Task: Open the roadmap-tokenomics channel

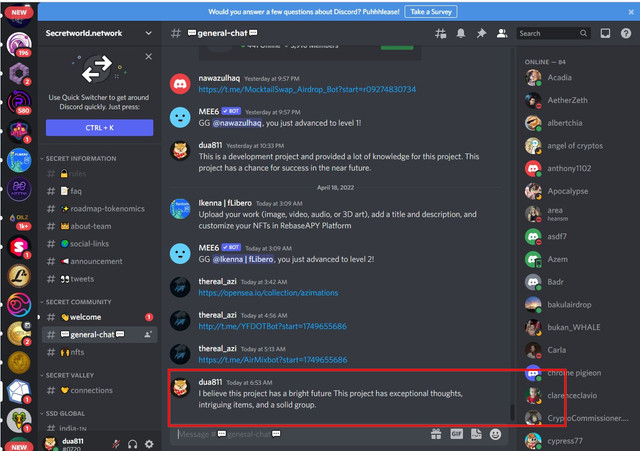Action: click(x=99, y=209)
